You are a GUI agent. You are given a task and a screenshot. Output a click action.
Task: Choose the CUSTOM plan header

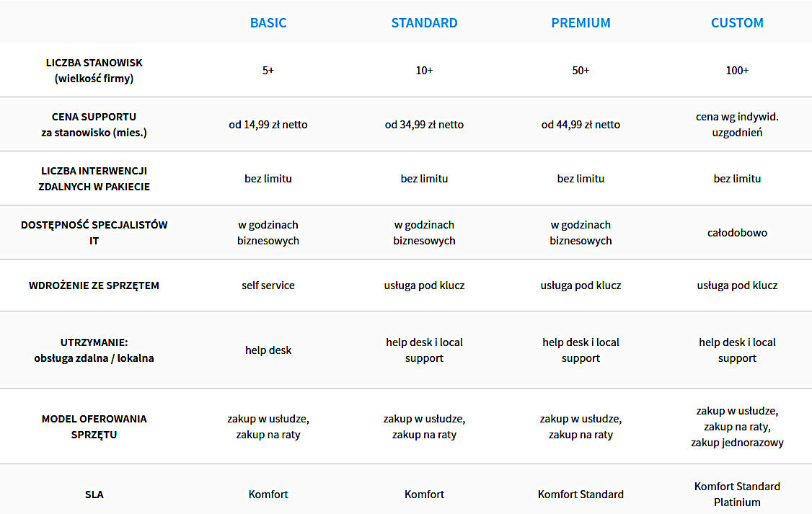737,23
